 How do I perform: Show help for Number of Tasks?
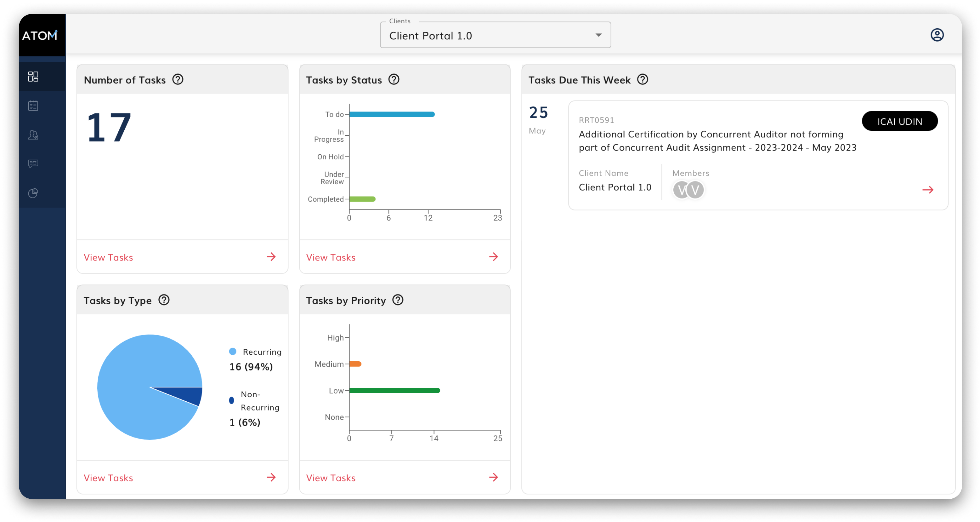(x=178, y=79)
